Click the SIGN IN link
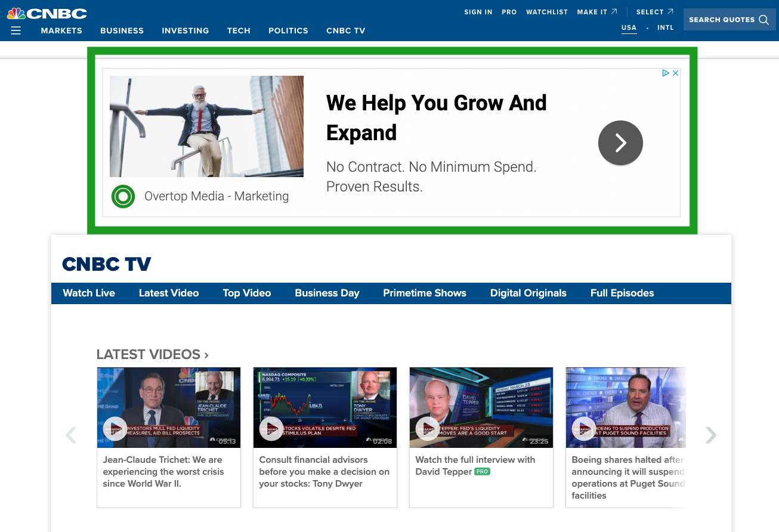This screenshot has height=532, width=779. click(478, 12)
